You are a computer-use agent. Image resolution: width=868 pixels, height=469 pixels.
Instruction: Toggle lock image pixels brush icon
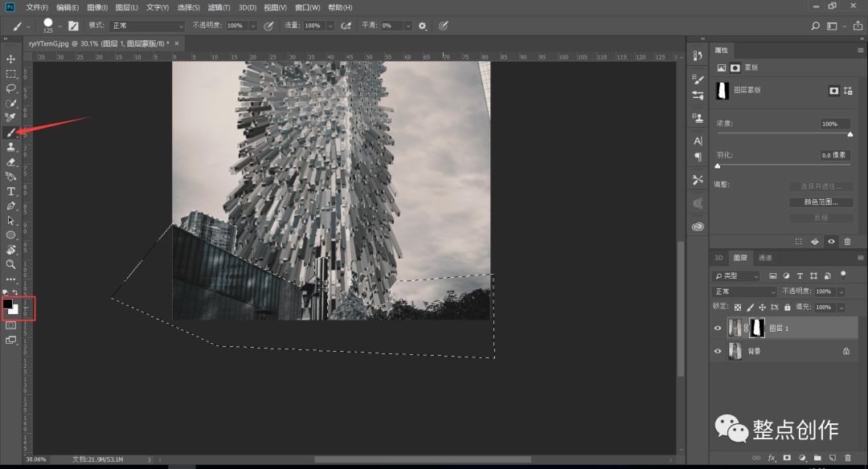750,307
